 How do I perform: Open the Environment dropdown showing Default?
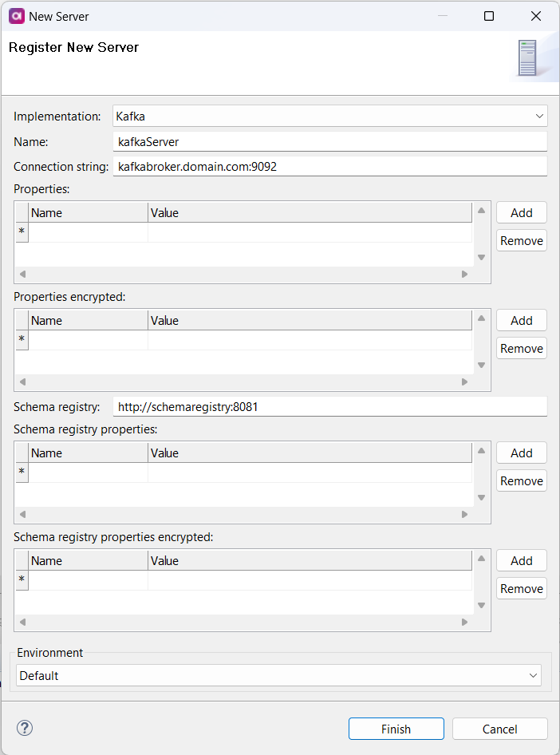click(x=279, y=675)
